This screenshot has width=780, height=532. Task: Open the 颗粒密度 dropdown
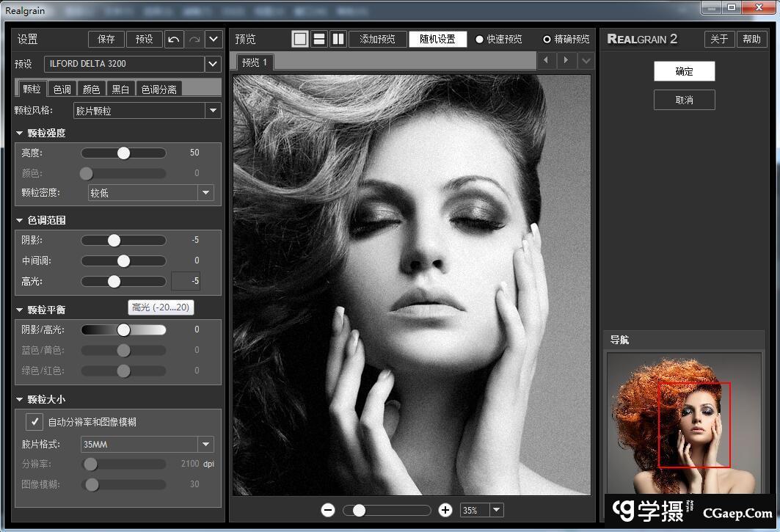point(205,193)
